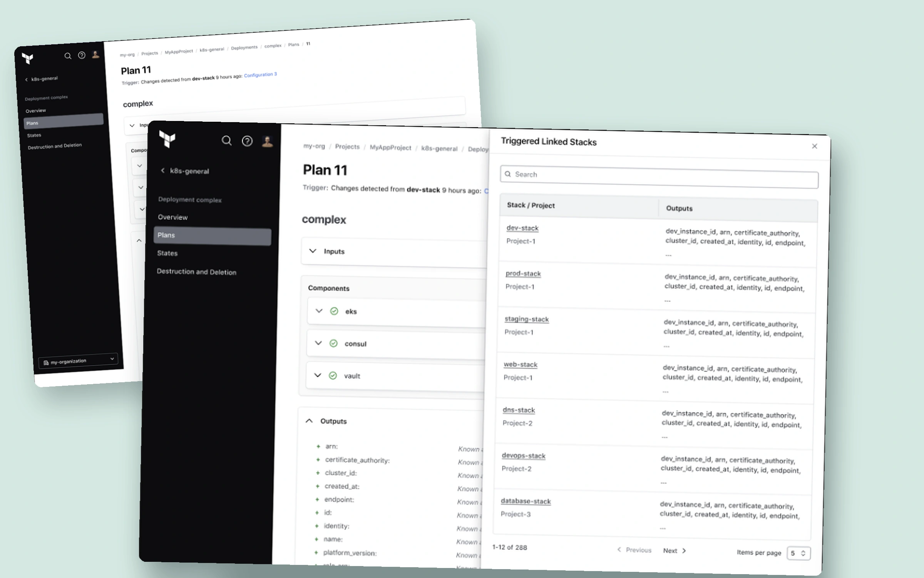Change Items per page value
This screenshot has height=578, width=924.
point(798,553)
